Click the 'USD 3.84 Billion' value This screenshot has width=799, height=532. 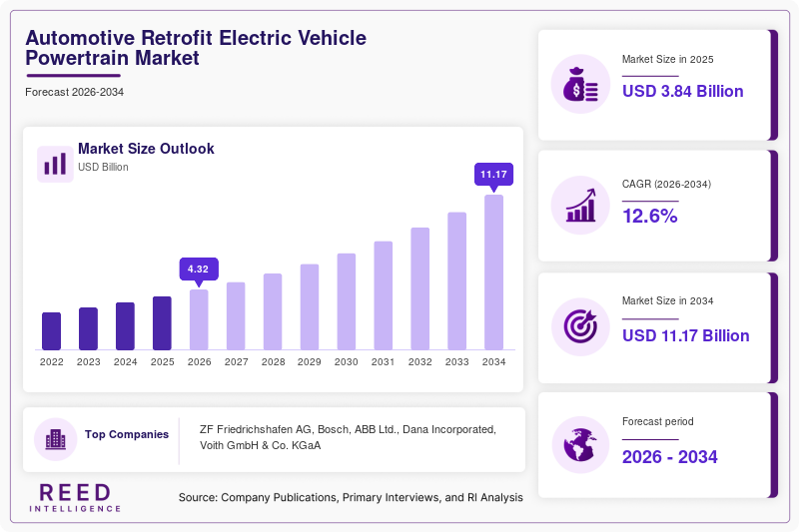683,91
